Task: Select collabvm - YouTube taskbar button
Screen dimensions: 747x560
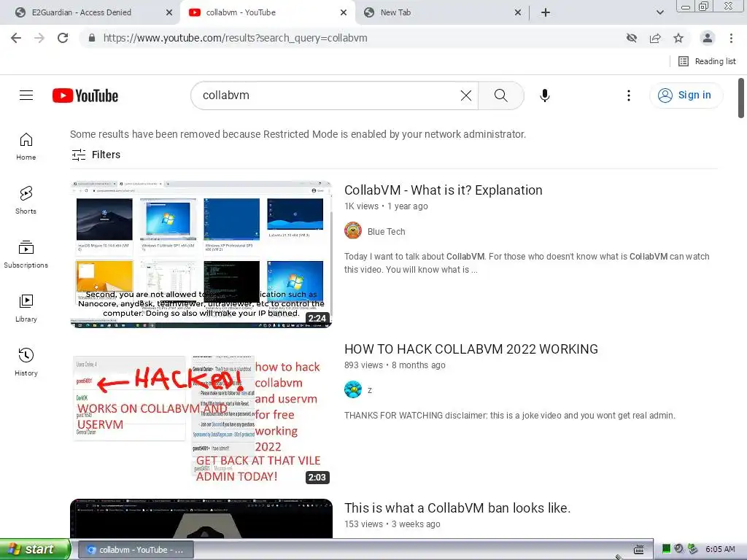Action: tap(136, 550)
